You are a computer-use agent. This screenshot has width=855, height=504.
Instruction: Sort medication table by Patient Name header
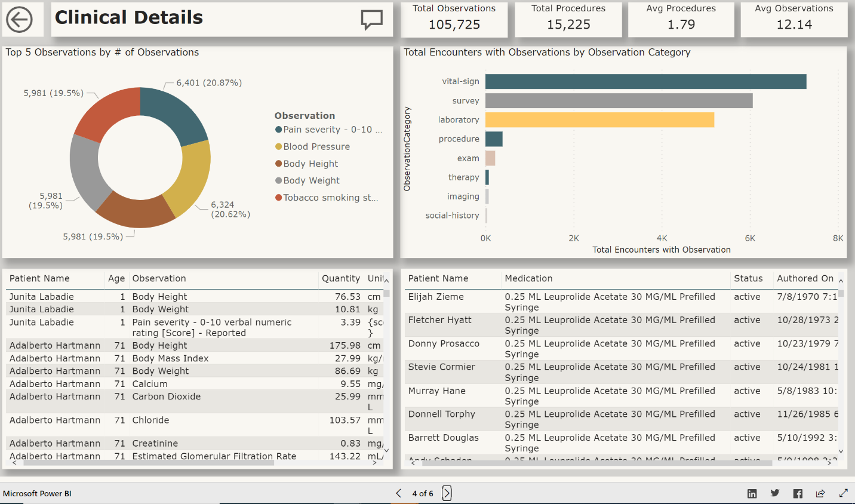click(438, 279)
